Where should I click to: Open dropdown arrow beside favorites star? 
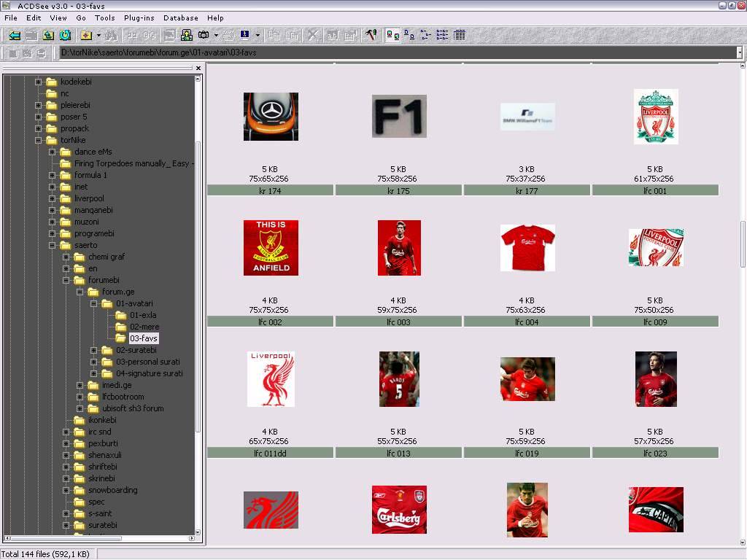98,35
